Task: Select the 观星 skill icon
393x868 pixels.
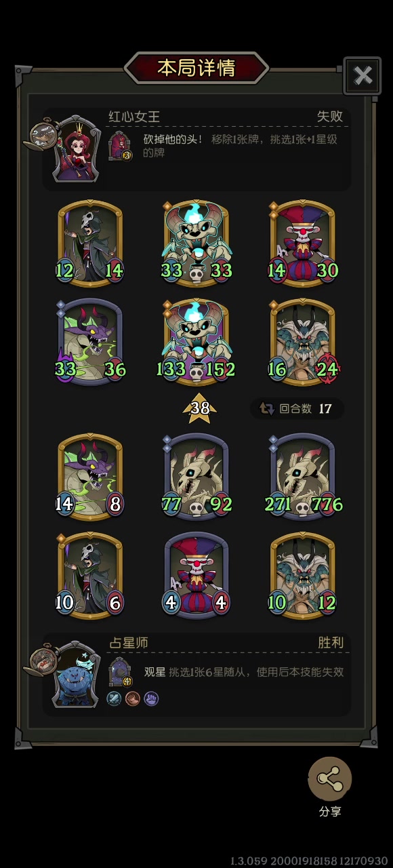Action: pyautogui.click(x=121, y=671)
